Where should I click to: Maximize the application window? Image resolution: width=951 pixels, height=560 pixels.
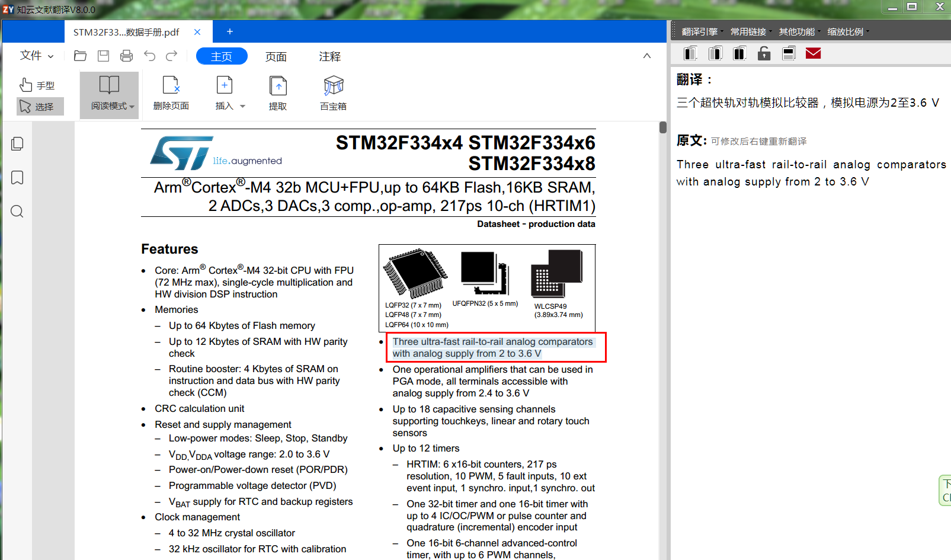(912, 7)
